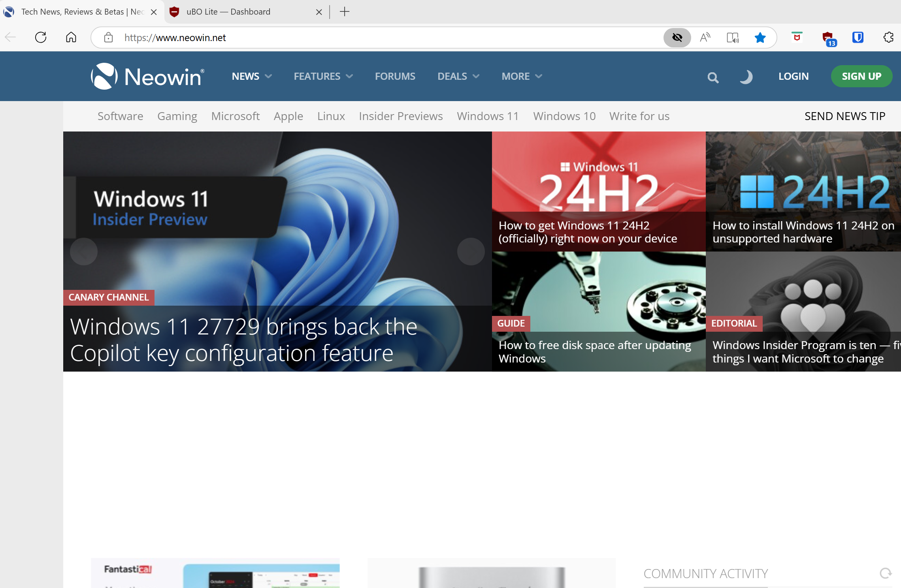This screenshot has height=588, width=901.
Task: Click the green SIGN UP button
Action: point(861,76)
